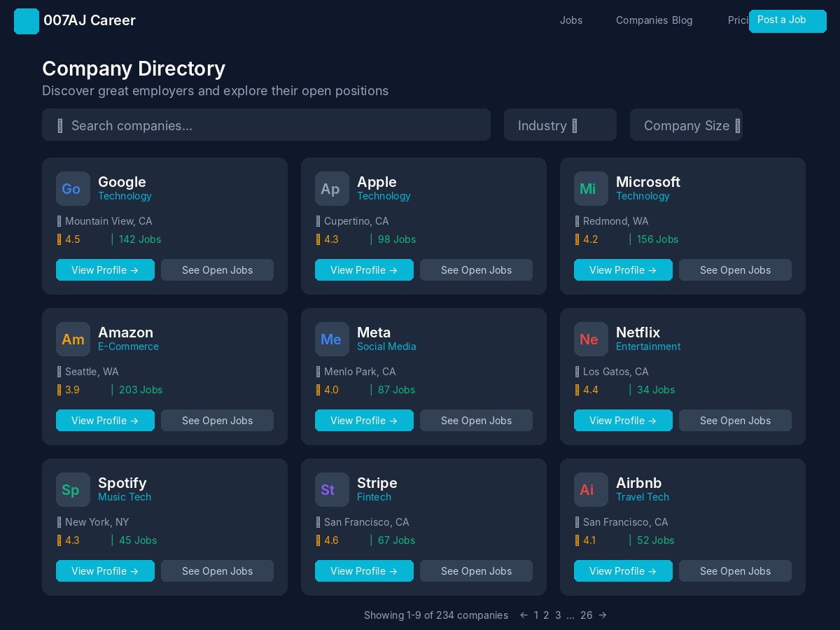This screenshot has width=840, height=630.
Task: Open Jobs in the top navigation
Action: coord(571,20)
